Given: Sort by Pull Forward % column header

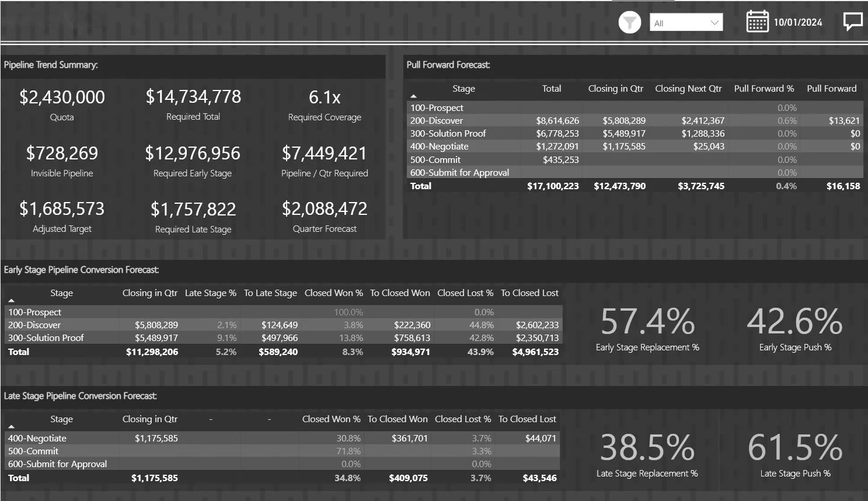Looking at the screenshot, I should click(x=764, y=89).
